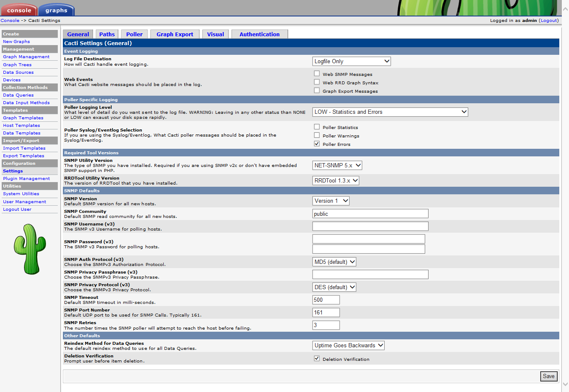The width and height of the screenshot is (569, 392).
Task: Open the RRDTool Utility Version dropdown
Action: (x=336, y=180)
